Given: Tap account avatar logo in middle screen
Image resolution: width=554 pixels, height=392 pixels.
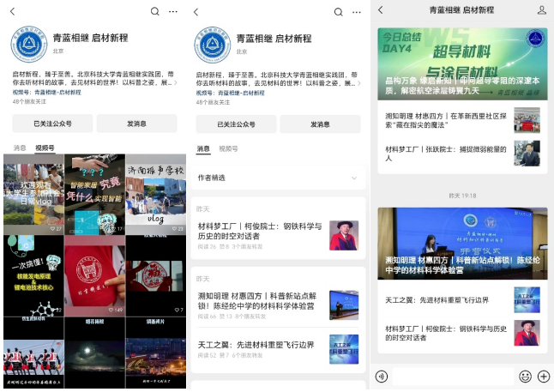Looking at the screenshot, I should 213,45.
